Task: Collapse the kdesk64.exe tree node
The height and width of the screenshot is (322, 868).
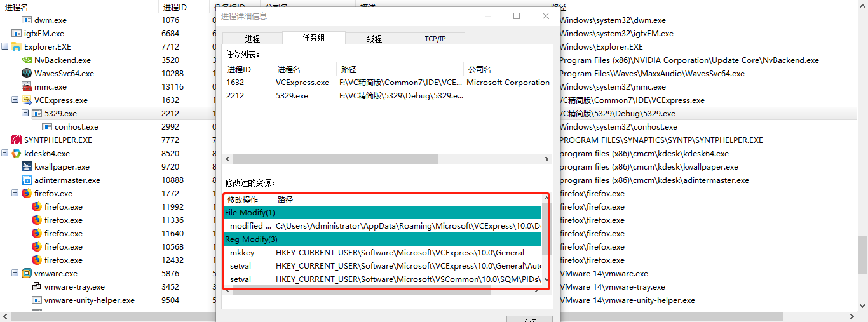Action: coord(4,154)
